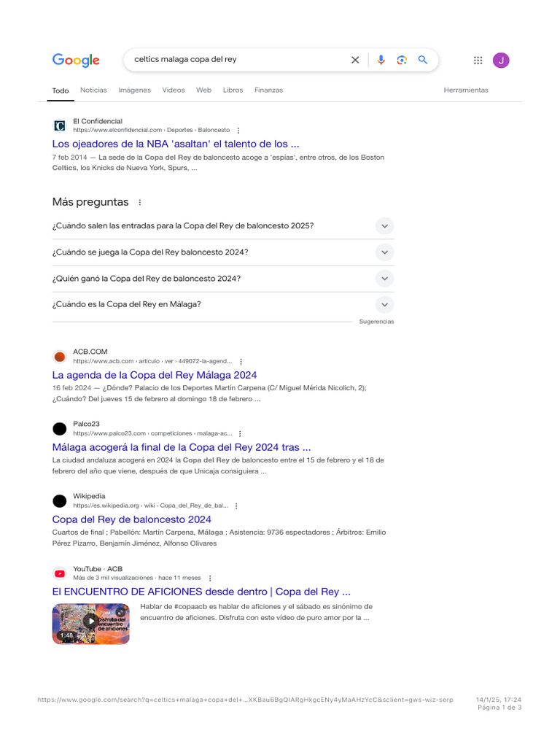Open the Herramientas search tools

click(x=466, y=90)
